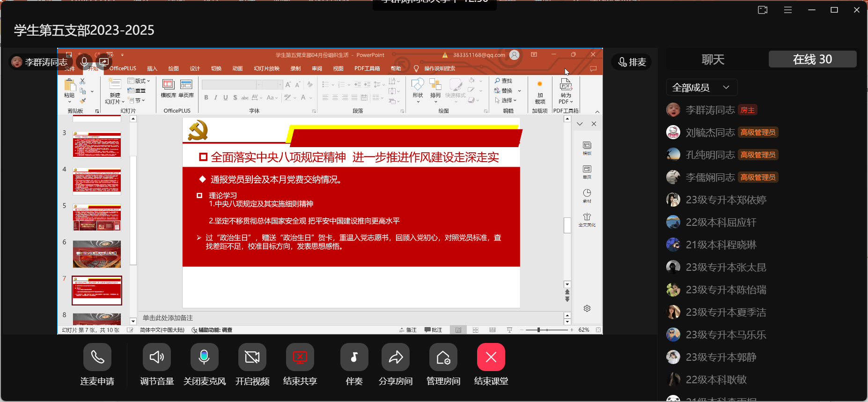
Task: Click 分享房间 share icon
Action: [396, 357]
